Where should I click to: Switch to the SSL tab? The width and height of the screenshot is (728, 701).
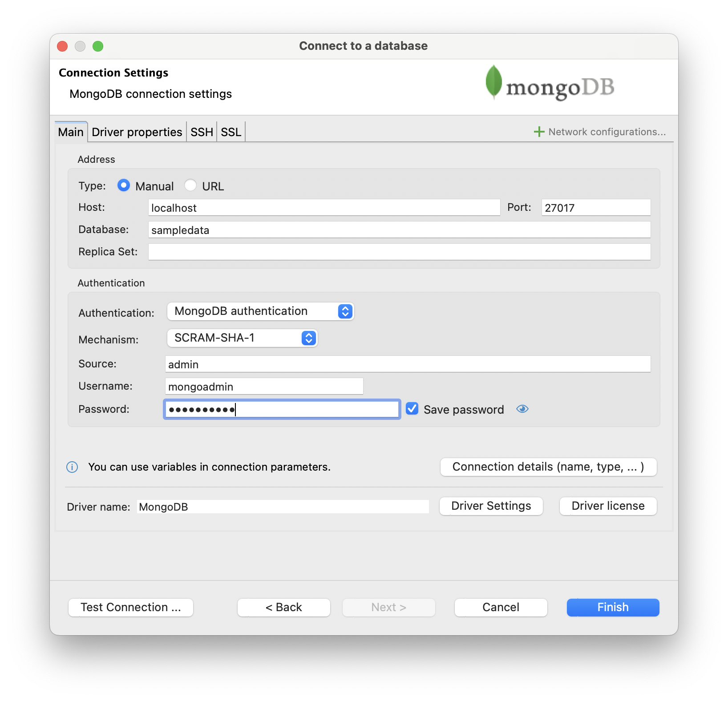tap(231, 132)
